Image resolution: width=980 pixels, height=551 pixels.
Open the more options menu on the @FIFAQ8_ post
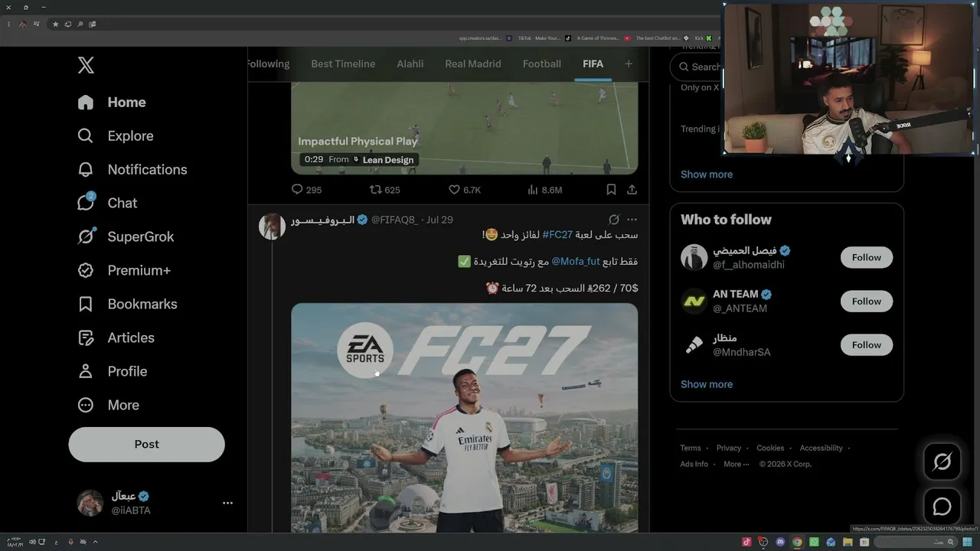pos(632,220)
